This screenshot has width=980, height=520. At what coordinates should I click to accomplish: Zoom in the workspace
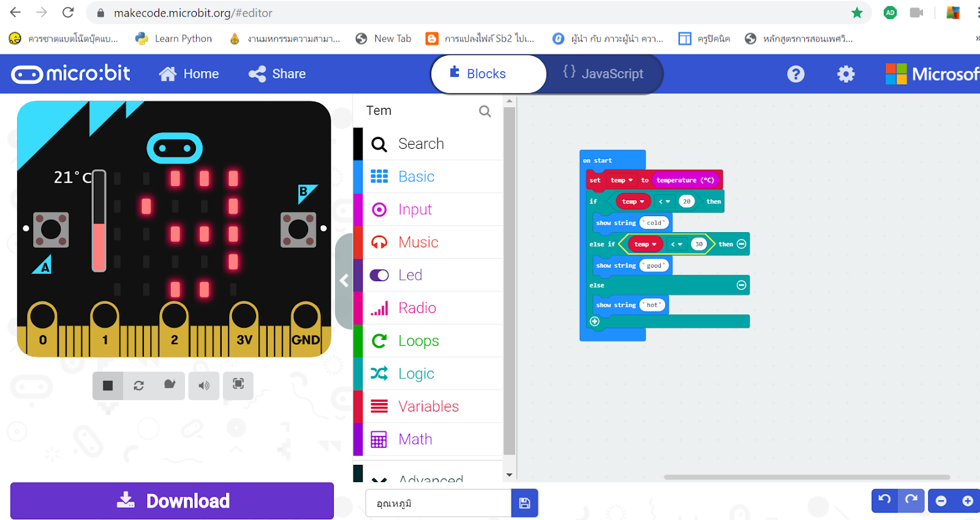point(968,501)
